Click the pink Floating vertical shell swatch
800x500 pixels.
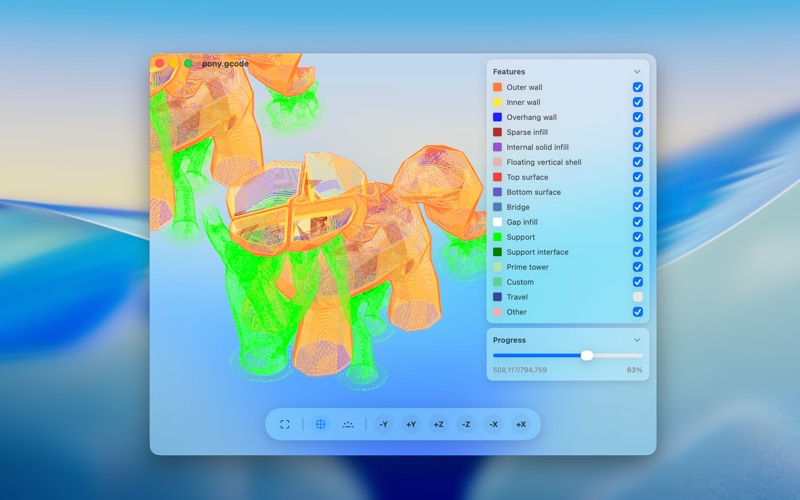497,162
